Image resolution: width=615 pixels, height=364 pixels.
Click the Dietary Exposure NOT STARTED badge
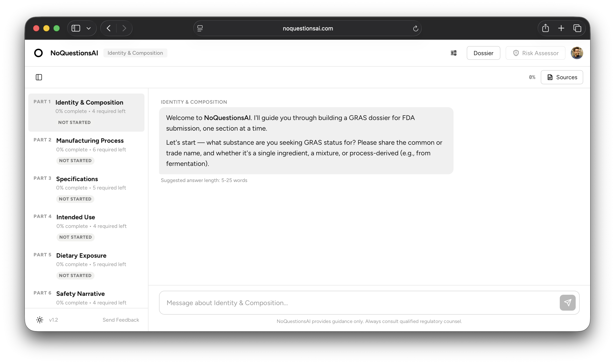[x=75, y=275]
